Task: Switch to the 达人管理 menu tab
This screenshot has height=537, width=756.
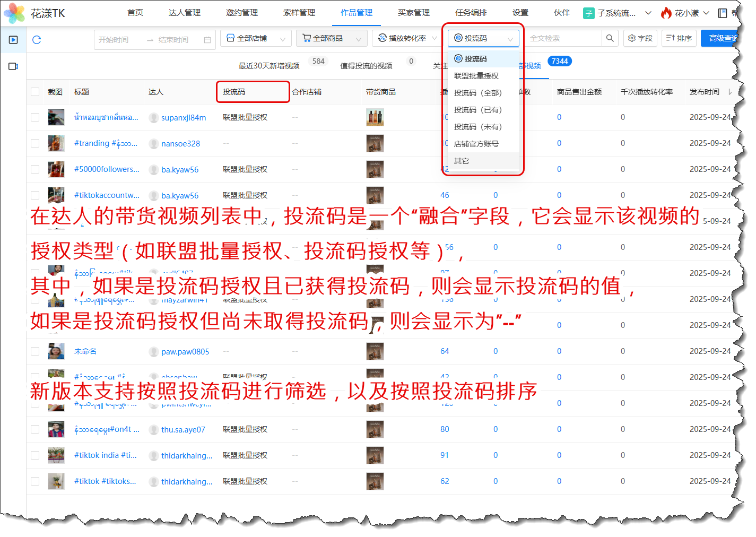Action: point(184,13)
